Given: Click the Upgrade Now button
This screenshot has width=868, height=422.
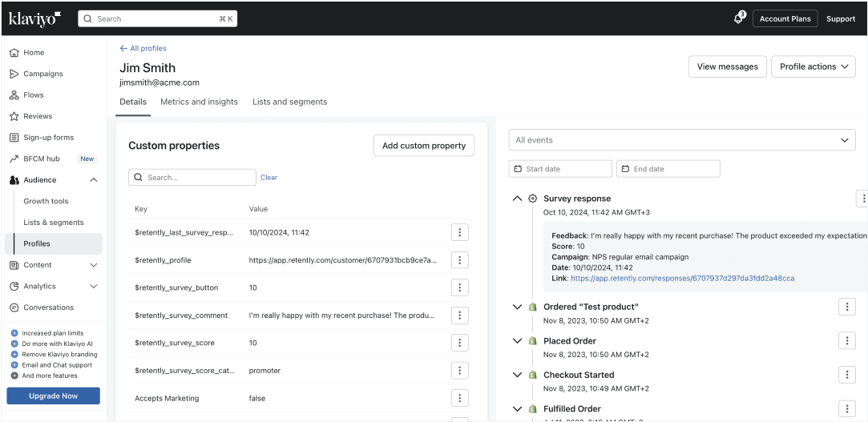Looking at the screenshot, I should point(53,396).
